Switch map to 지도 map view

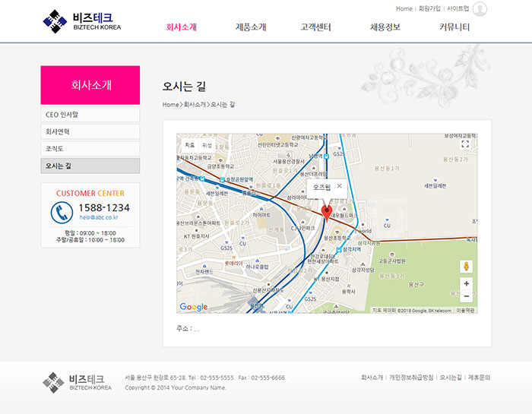(x=190, y=144)
